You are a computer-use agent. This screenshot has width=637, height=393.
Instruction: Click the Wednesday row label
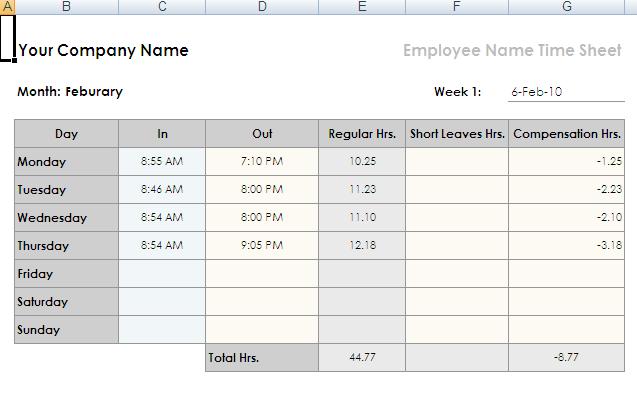tap(67, 218)
